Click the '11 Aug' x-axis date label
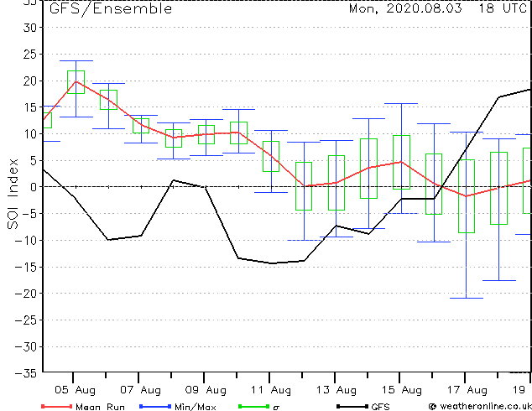Screen dimensions: 532x411 click(271, 390)
